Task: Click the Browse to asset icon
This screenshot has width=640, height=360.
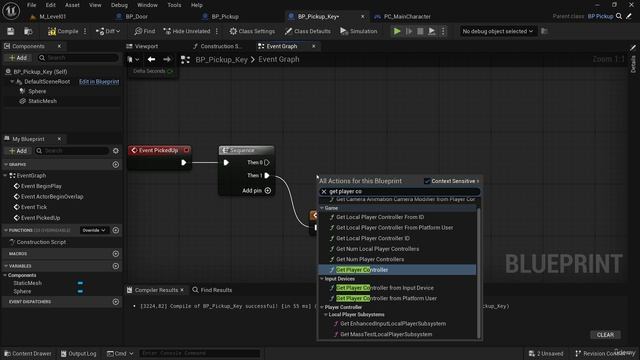Action: (28, 31)
